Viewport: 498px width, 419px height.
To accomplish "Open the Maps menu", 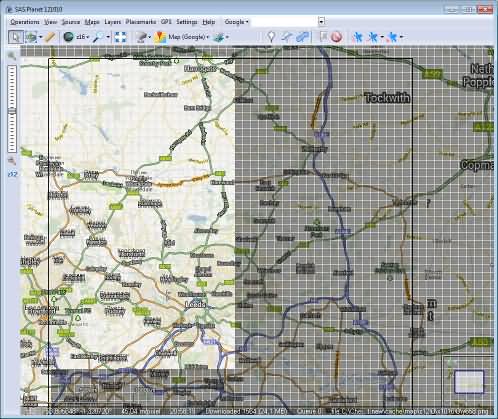I will 92,22.
